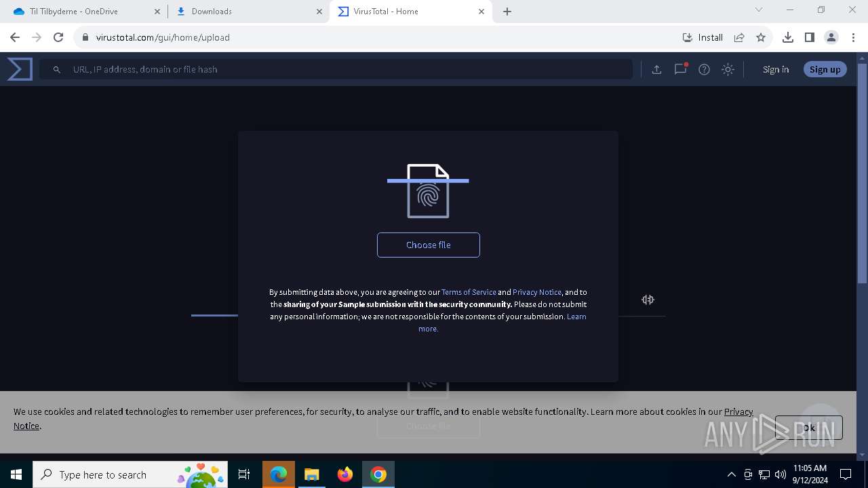Click the Sign in link

(775, 69)
